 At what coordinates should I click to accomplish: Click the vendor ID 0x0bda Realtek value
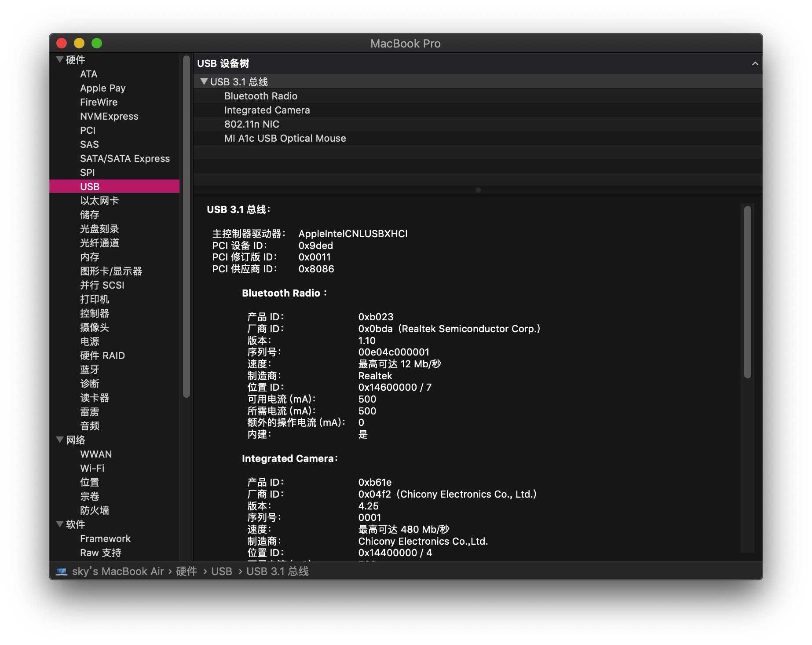[x=449, y=329]
